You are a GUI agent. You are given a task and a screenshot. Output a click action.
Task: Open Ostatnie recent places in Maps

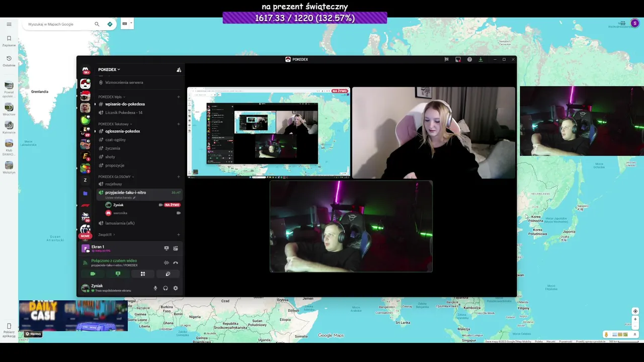click(x=9, y=61)
